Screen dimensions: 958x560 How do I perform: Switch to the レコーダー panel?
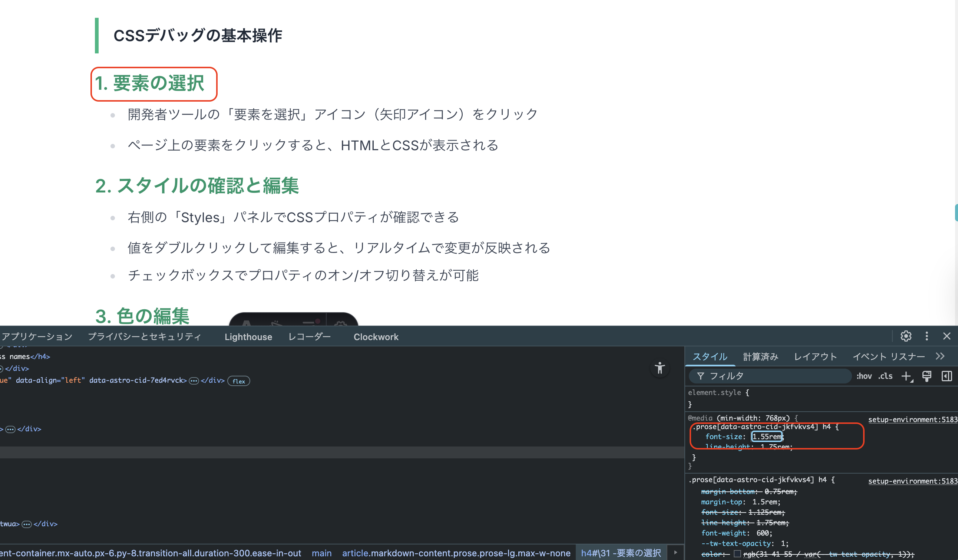tap(309, 337)
